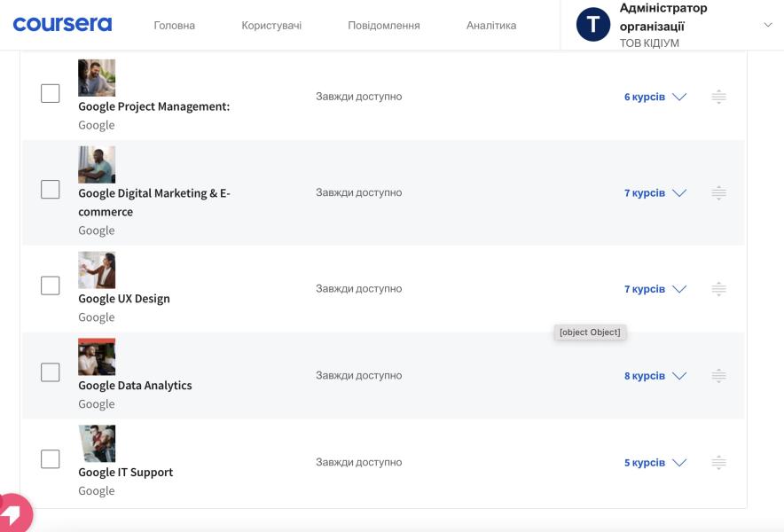Screen dimensions: 784x532
Task: Open Google Project Management thumbnail image
Action: click(97, 78)
